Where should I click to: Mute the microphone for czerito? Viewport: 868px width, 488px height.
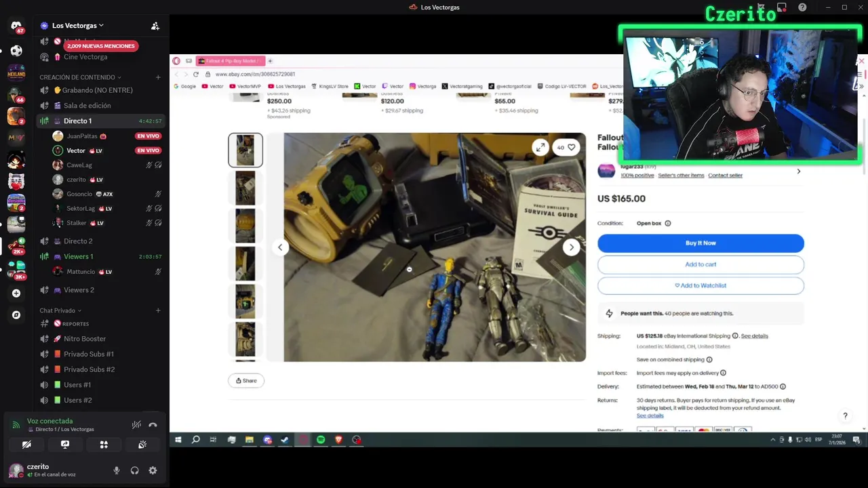(x=117, y=470)
